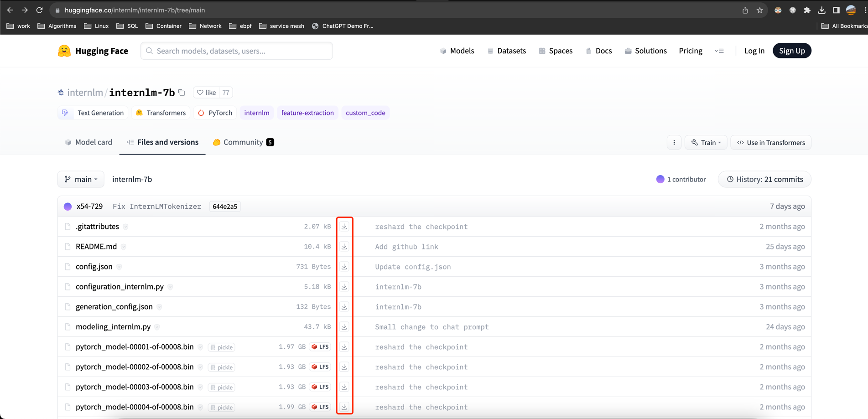Viewport: 868px width, 419px height.
Task: Copy the model name internlm-7b
Action: (182, 93)
